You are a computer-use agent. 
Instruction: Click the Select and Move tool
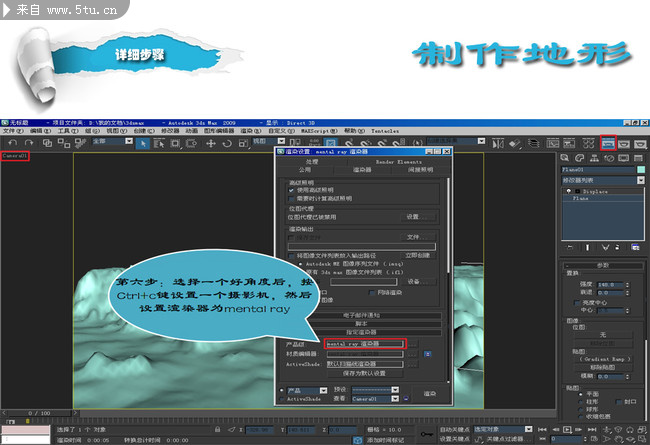click(x=211, y=144)
